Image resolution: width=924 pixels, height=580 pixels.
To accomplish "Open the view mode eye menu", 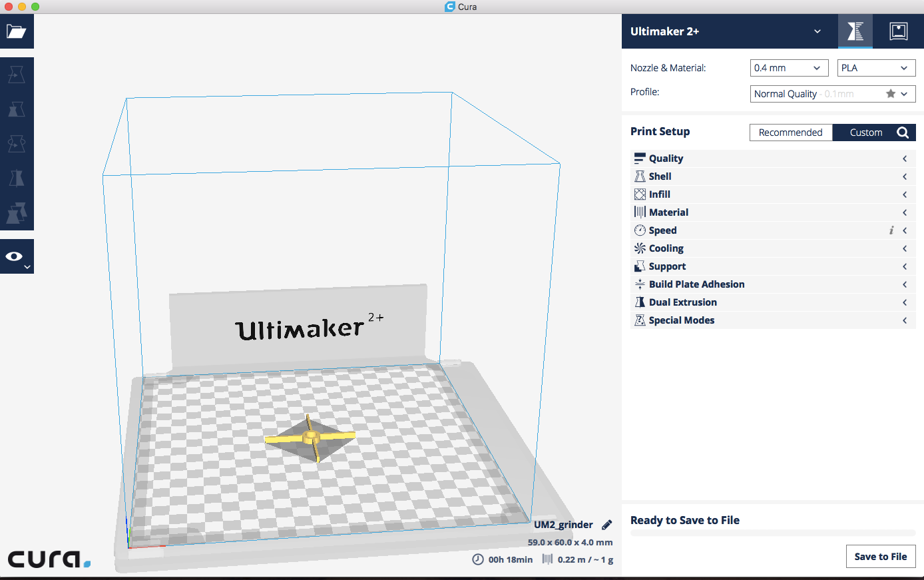I will pos(16,256).
